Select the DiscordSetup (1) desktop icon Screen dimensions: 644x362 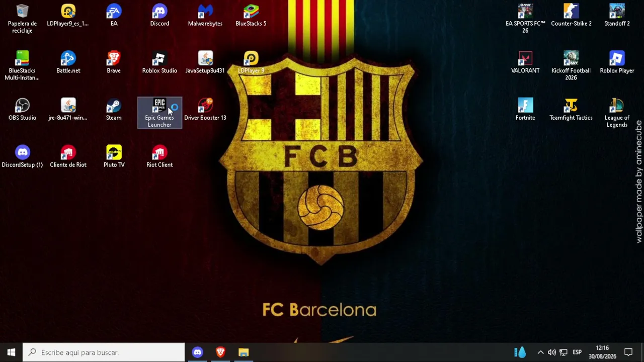[x=22, y=157]
